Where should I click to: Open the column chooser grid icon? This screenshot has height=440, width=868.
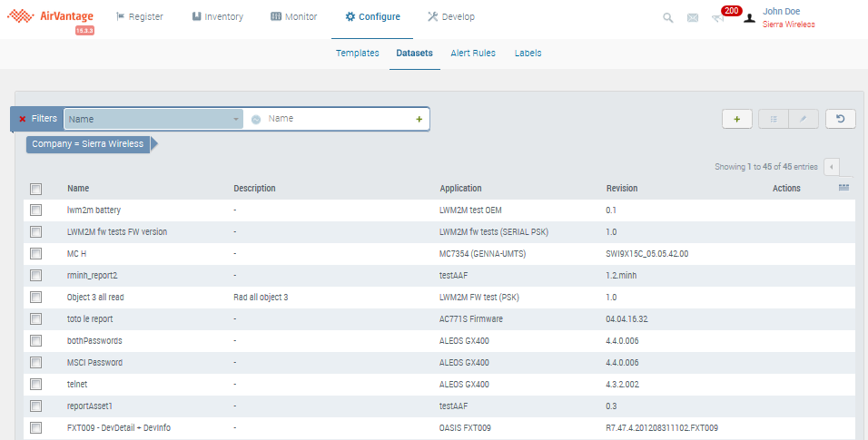click(843, 188)
